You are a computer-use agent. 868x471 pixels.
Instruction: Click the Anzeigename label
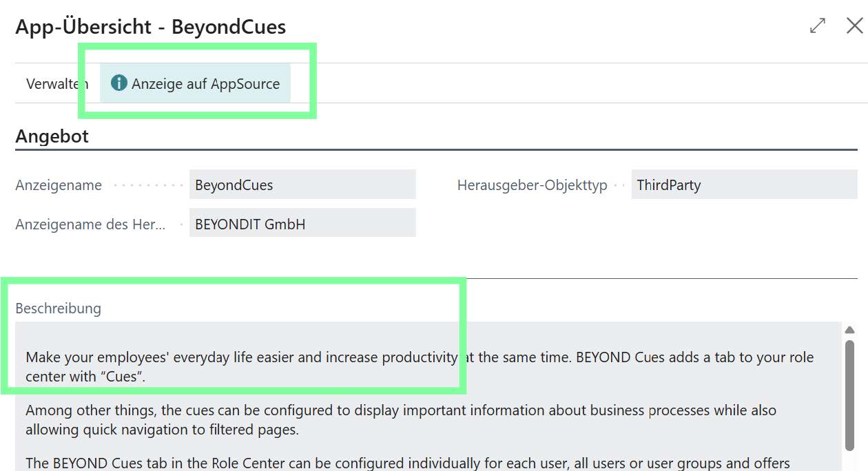click(59, 185)
